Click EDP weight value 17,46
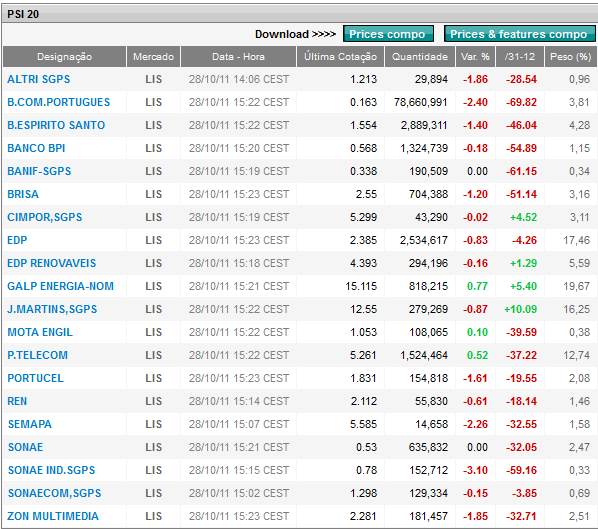The width and height of the screenshot is (598, 529). [577, 240]
